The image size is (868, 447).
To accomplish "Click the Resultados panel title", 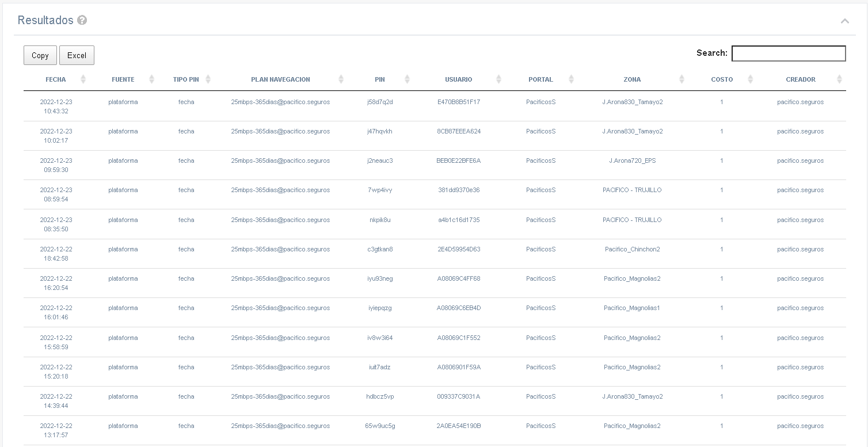I will (x=45, y=20).
